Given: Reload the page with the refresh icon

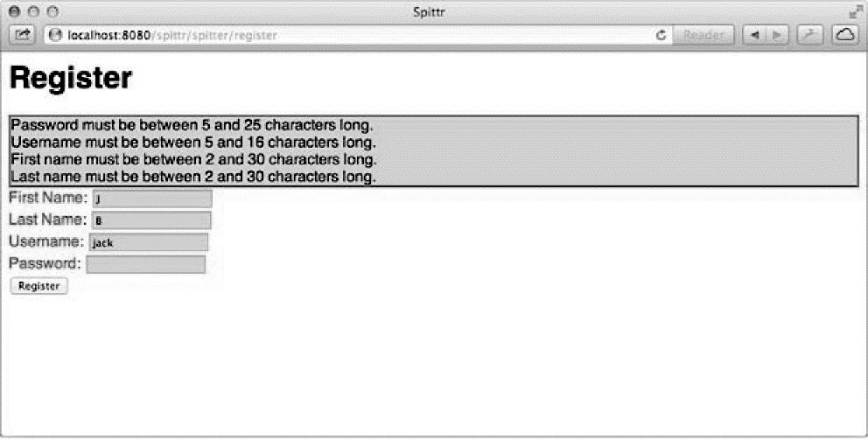Looking at the screenshot, I should tap(661, 35).
